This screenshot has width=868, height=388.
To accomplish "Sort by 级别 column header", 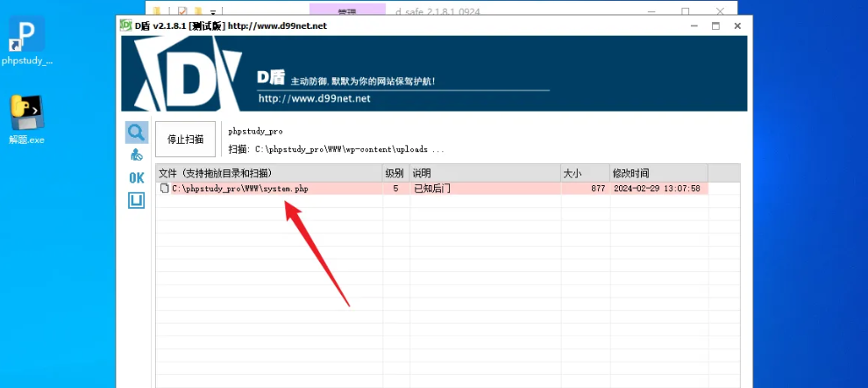I will coord(395,173).
